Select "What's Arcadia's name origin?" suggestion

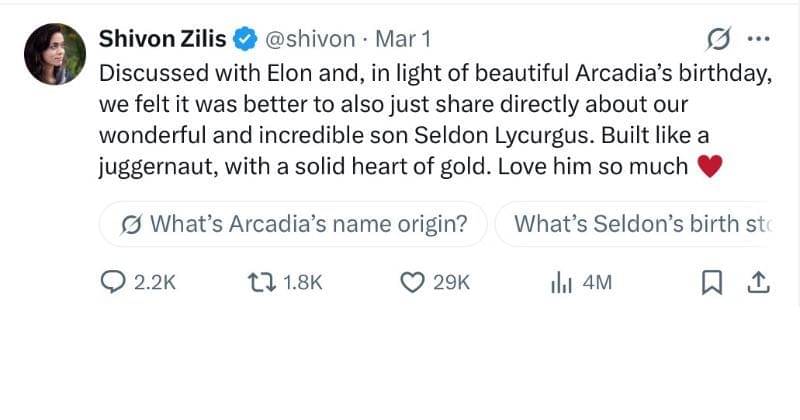(293, 224)
